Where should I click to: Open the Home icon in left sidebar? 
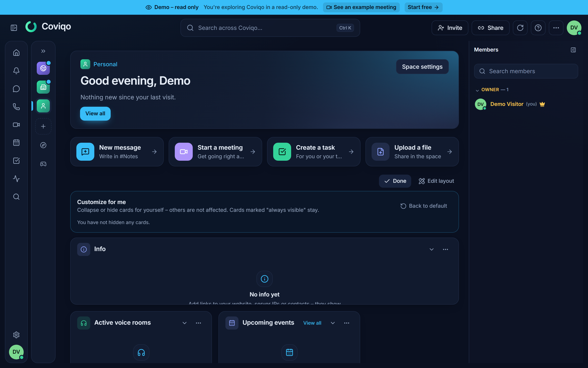coord(16,53)
